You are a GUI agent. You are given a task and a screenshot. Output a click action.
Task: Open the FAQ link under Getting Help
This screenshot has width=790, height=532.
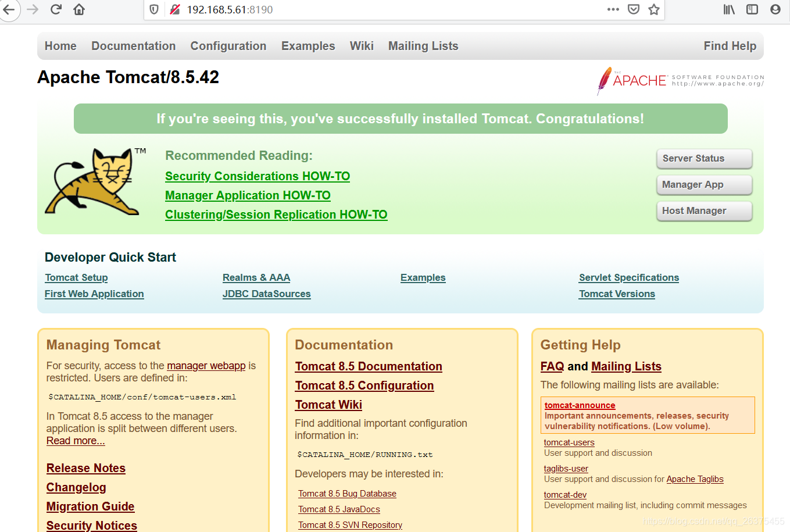[x=552, y=366]
